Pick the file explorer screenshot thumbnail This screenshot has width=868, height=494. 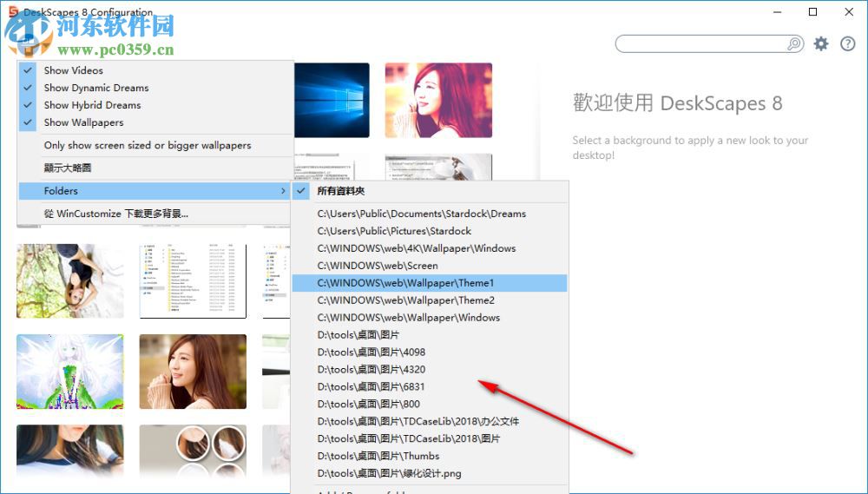pos(193,280)
